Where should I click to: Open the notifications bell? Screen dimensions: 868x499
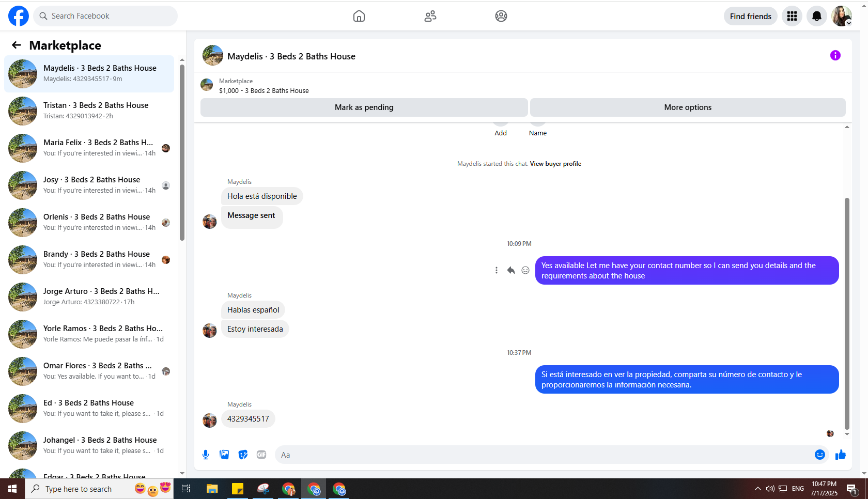[817, 16]
